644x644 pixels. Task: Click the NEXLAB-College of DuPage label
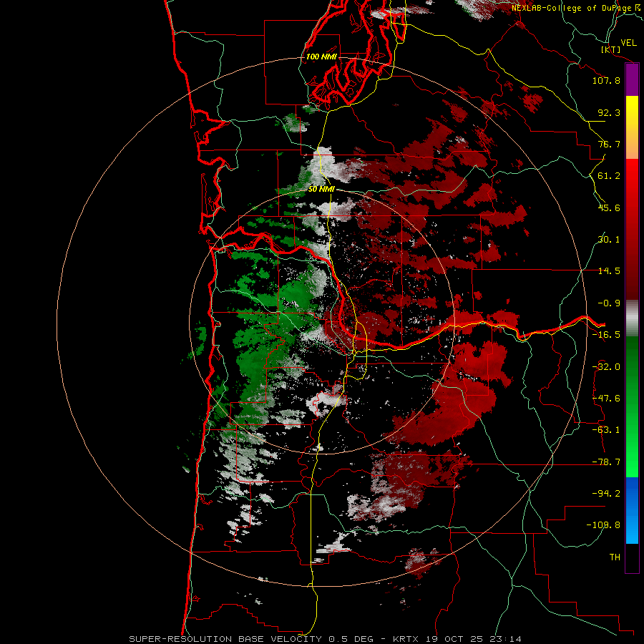572,8
